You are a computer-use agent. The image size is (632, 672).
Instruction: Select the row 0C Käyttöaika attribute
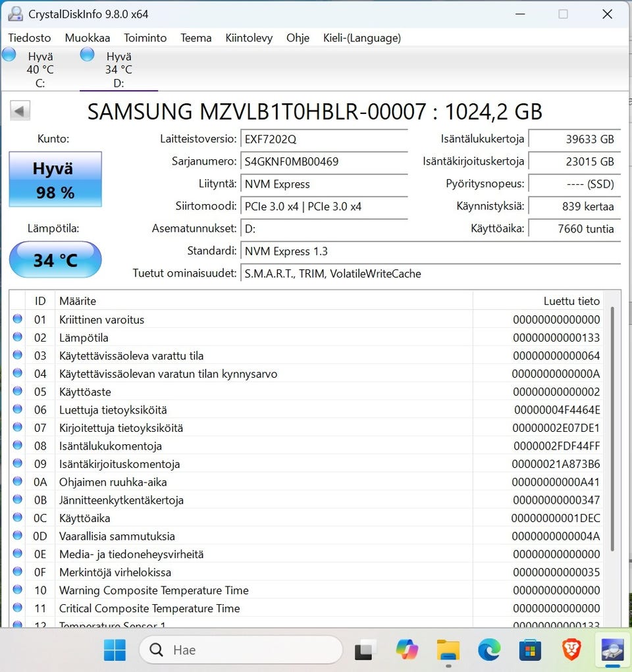point(306,518)
